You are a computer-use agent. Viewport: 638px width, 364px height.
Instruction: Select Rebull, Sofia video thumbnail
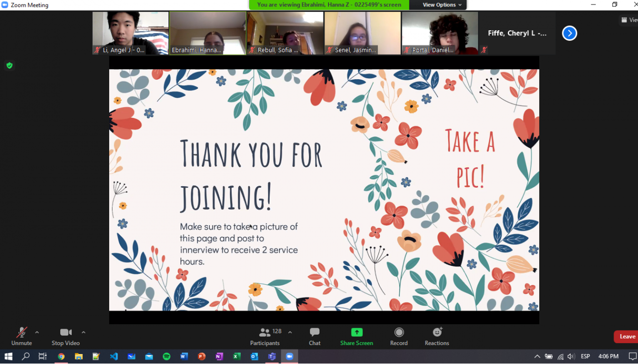[285, 33]
